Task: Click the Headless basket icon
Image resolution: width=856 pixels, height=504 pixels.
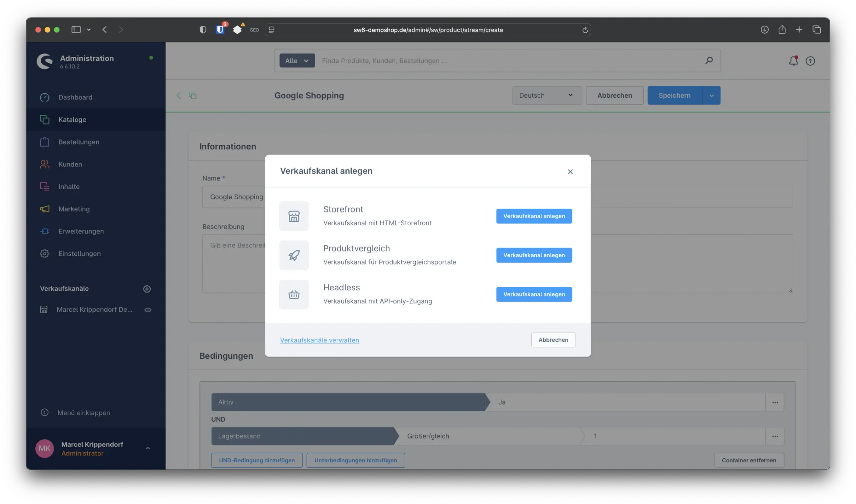Action: point(294,294)
